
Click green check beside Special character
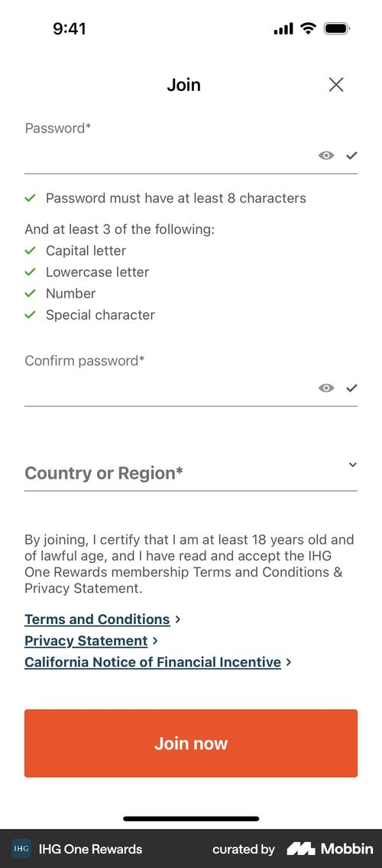31,315
